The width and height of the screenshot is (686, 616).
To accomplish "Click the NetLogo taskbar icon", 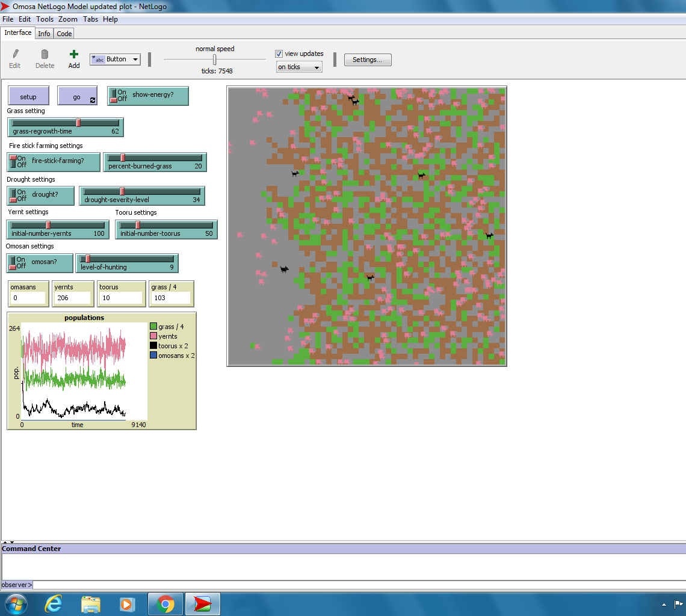I will click(x=203, y=604).
